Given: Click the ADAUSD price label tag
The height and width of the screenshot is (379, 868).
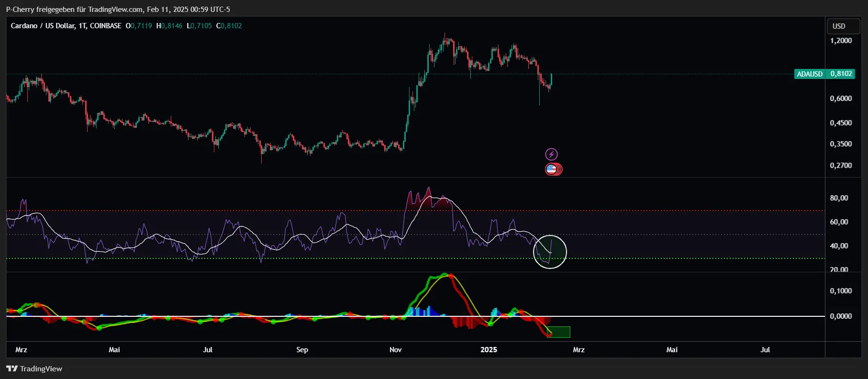Looking at the screenshot, I should (810, 74).
